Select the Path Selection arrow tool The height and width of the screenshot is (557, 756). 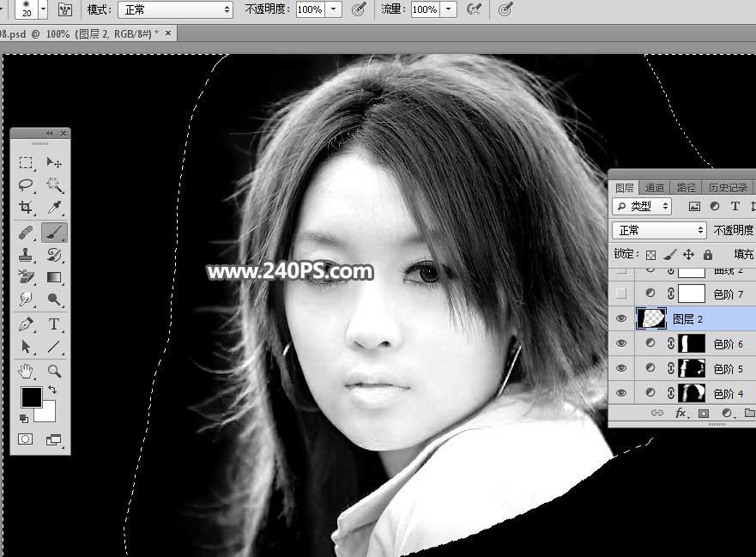(x=26, y=347)
